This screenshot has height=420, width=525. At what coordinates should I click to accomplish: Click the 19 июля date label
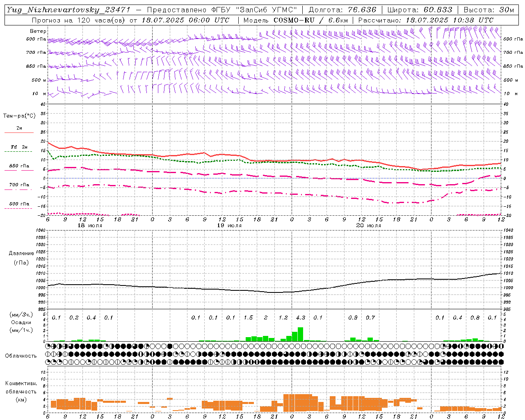[229, 226]
